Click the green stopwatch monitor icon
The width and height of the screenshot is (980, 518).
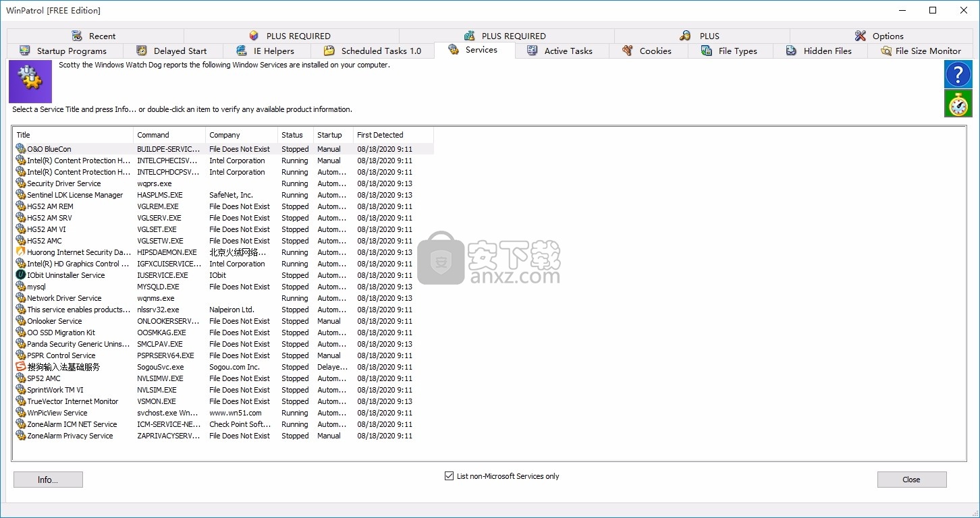pyautogui.click(x=958, y=104)
